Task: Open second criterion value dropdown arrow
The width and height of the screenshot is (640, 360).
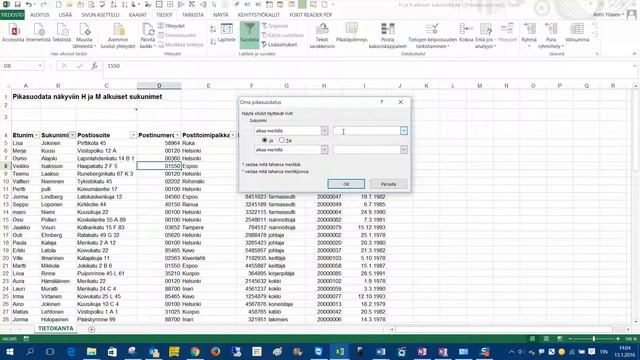Action: [x=403, y=150]
